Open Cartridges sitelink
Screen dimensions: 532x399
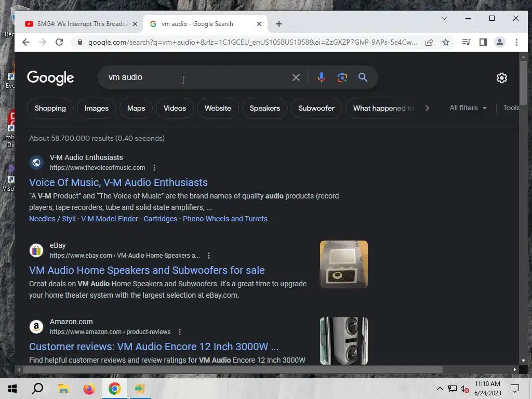click(x=160, y=219)
